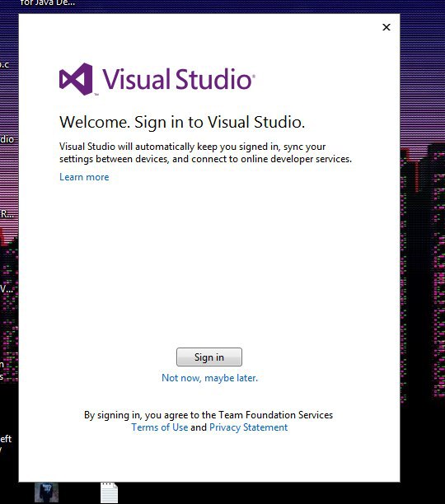Viewport: 445px width, 504px height.
Task: View the Privacy Statement link
Action: click(249, 427)
